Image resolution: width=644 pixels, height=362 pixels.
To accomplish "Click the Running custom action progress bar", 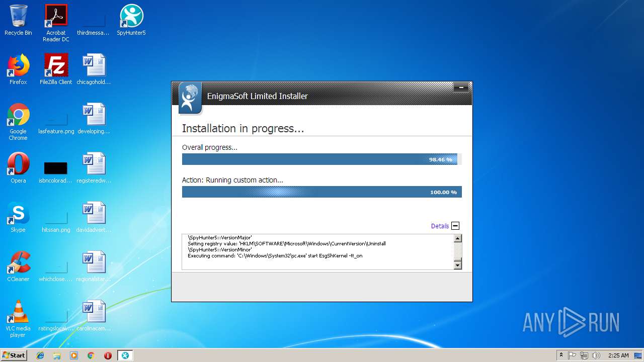I will (322, 192).
